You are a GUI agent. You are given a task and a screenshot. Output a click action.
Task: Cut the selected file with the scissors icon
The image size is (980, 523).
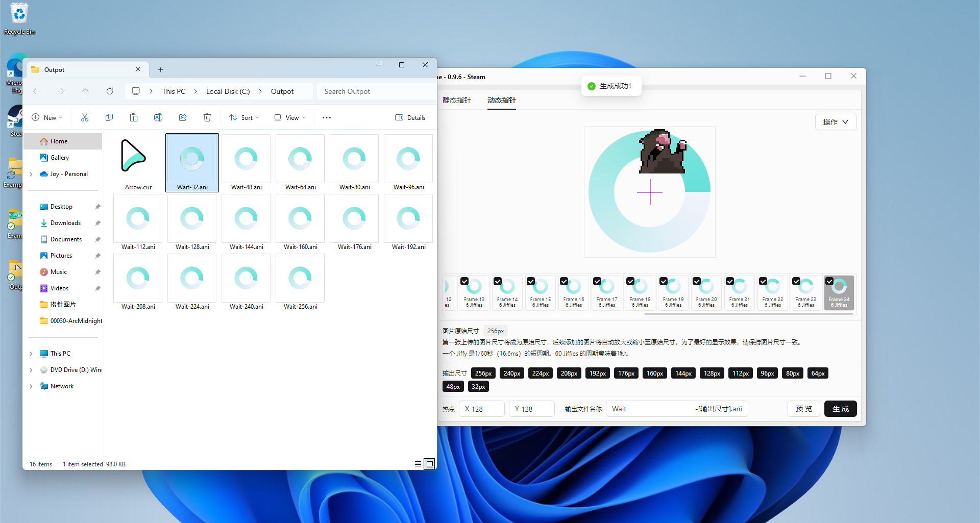[x=85, y=117]
